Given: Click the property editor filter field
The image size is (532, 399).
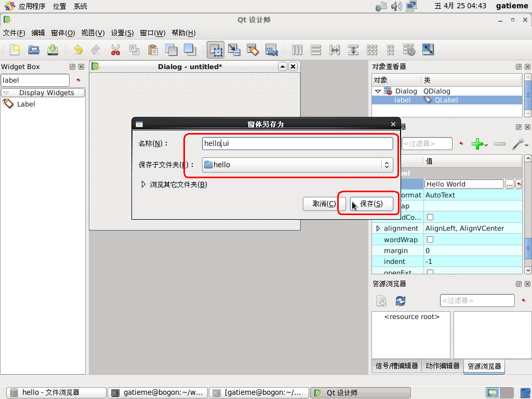Looking at the screenshot, I should (427, 144).
